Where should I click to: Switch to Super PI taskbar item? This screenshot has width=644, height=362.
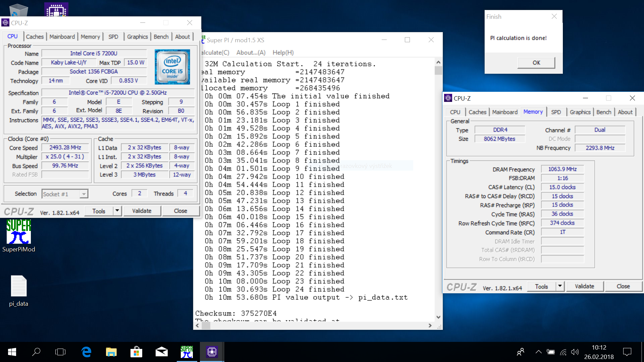tap(187, 352)
